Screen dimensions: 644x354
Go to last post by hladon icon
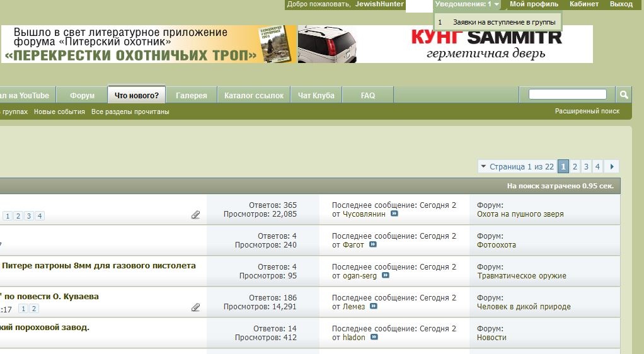(374, 338)
